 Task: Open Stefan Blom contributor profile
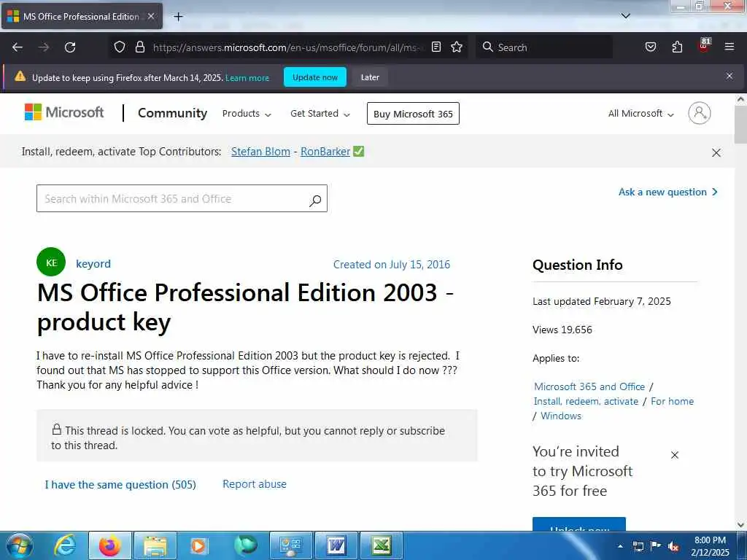260,152
